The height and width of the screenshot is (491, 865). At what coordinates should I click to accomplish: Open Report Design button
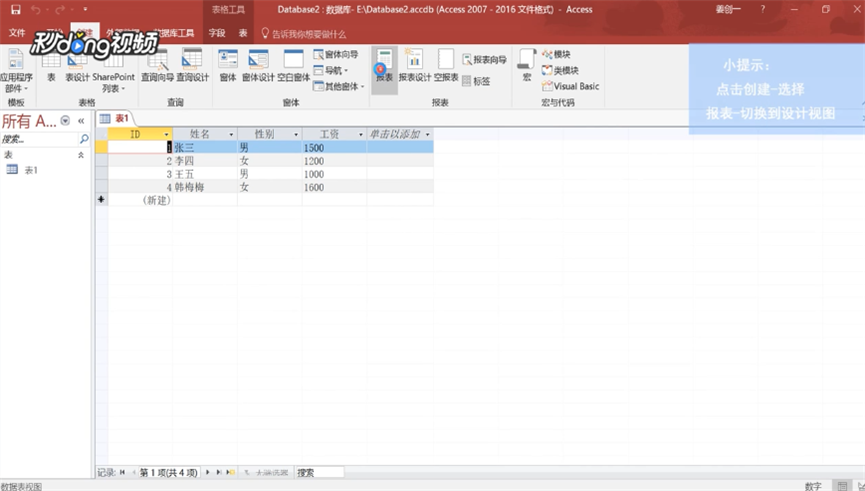(414, 66)
